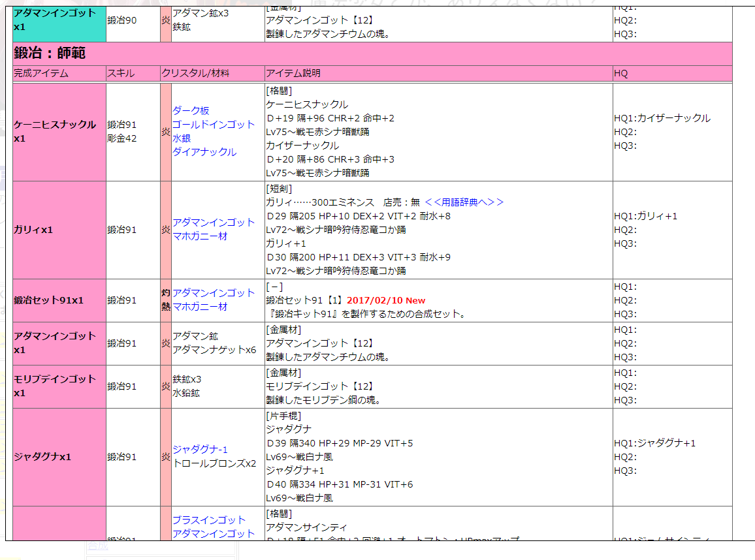Open the ブラスインゴット material link
The image size is (755, 560).
(x=209, y=520)
